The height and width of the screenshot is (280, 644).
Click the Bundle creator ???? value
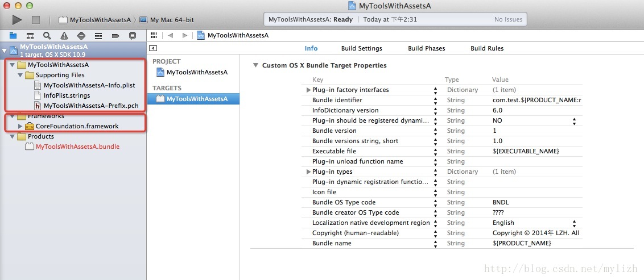(x=498, y=213)
